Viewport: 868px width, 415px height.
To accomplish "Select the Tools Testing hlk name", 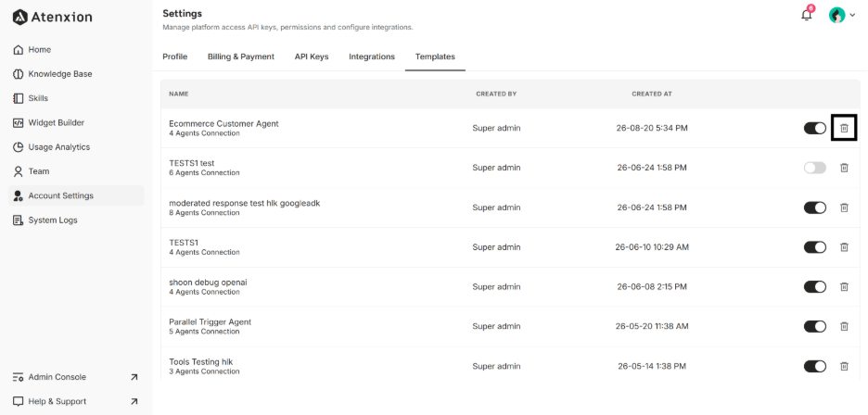I will tap(201, 362).
